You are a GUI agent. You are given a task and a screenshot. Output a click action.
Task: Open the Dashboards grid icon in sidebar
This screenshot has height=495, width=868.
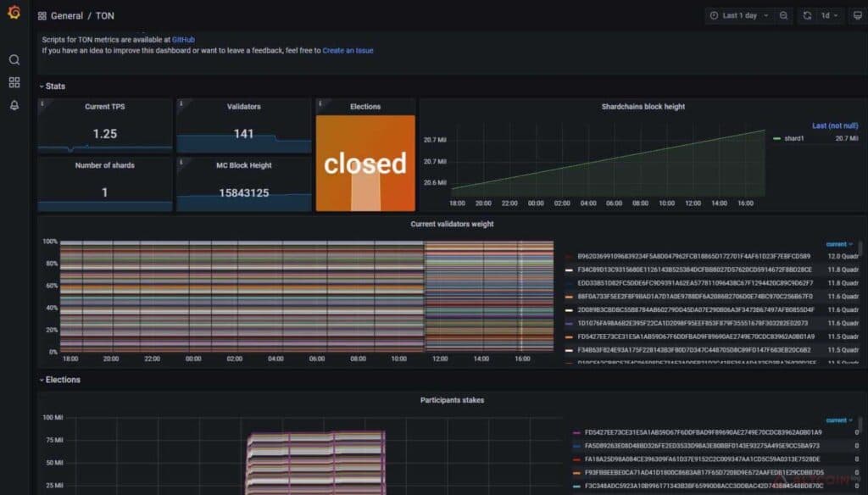coord(14,82)
